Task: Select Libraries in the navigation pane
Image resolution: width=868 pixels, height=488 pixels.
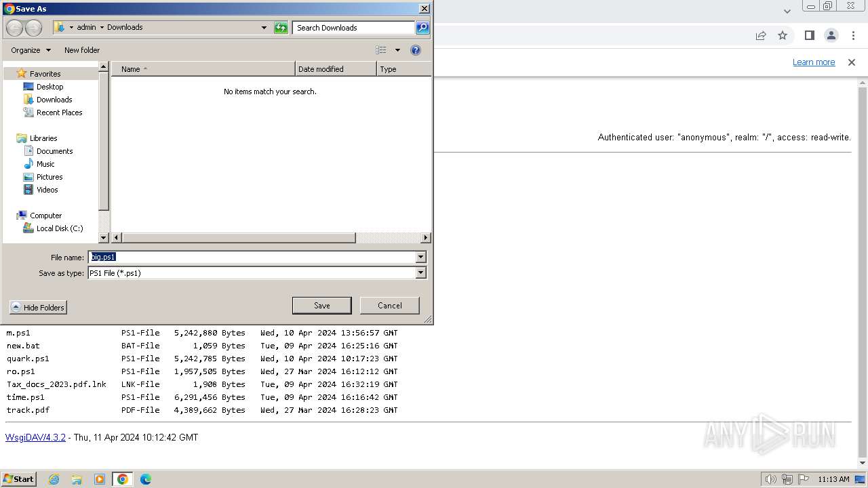Action: tap(43, 138)
